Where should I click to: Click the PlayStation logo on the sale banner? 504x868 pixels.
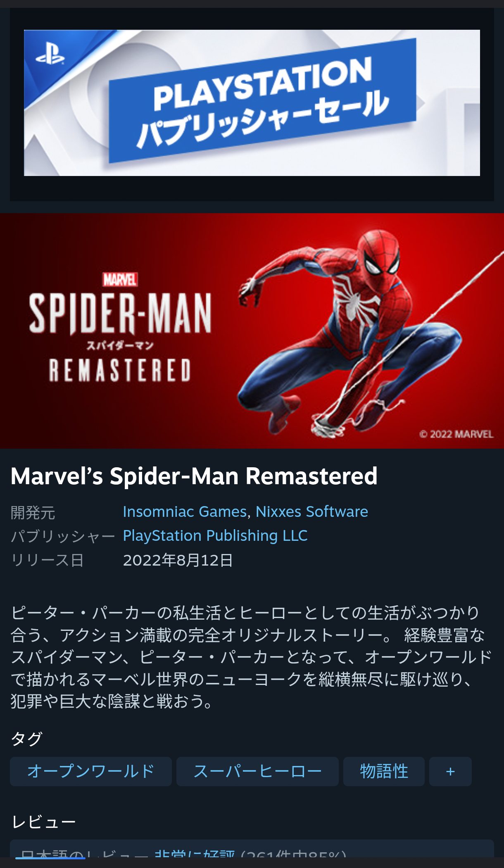coord(50,55)
